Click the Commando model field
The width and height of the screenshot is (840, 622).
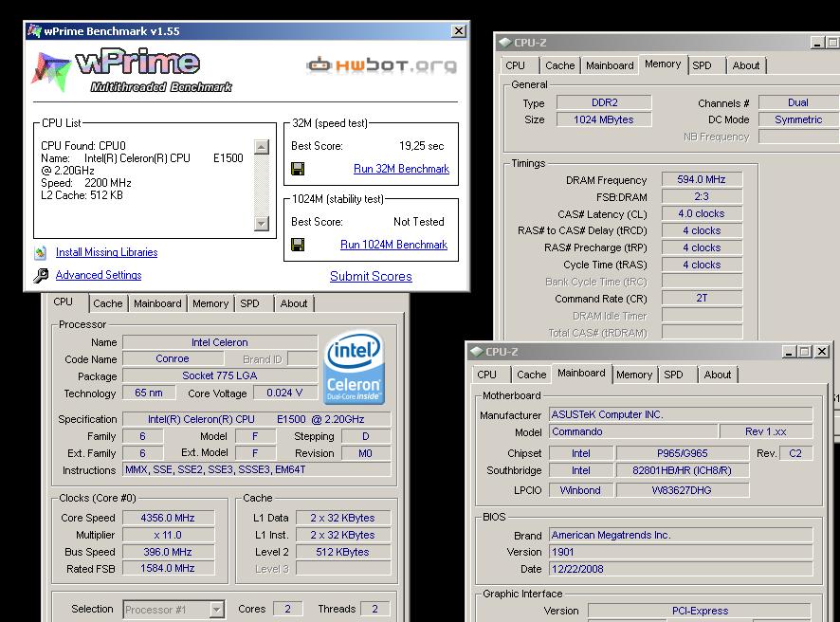point(633,431)
